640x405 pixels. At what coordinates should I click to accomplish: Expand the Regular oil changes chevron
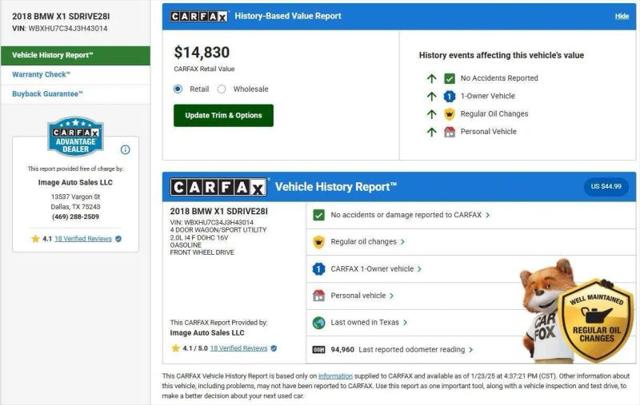pyautogui.click(x=402, y=242)
